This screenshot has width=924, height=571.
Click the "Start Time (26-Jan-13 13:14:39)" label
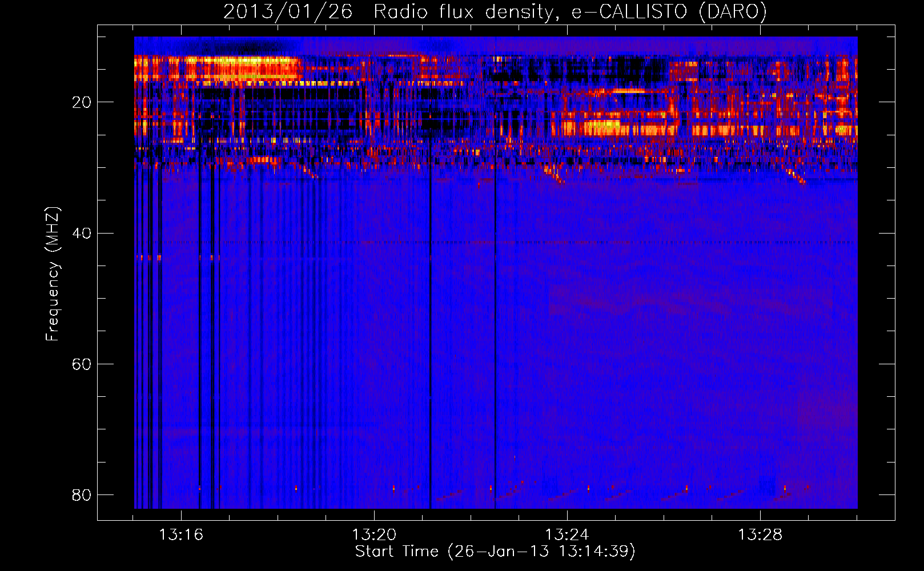tap(495, 552)
